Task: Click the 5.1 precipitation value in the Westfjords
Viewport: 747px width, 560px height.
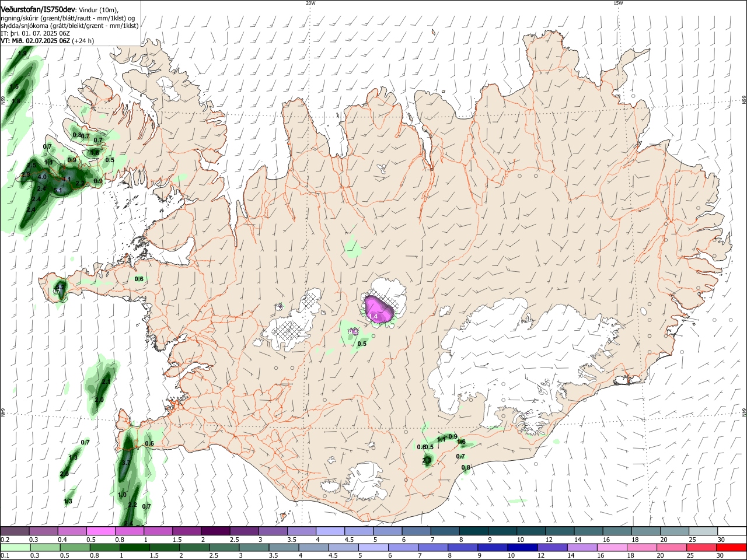Action: click(x=58, y=190)
